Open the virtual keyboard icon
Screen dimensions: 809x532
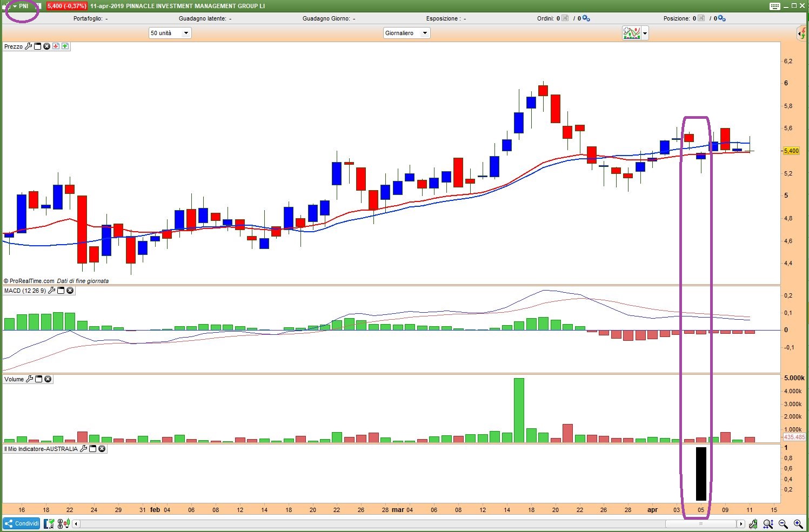pyautogui.click(x=774, y=6)
